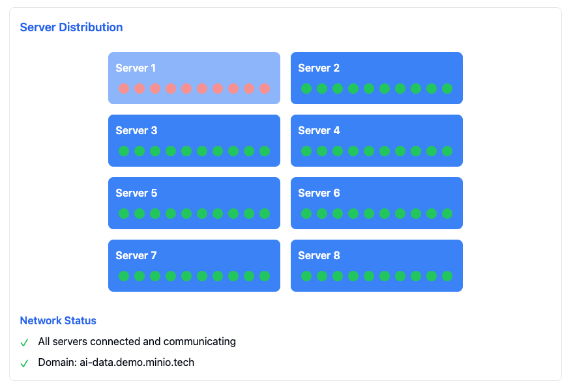Screen dimensions: 573x392
Task: Click the Server 6 card button
Action: click(x=376, y=203)
